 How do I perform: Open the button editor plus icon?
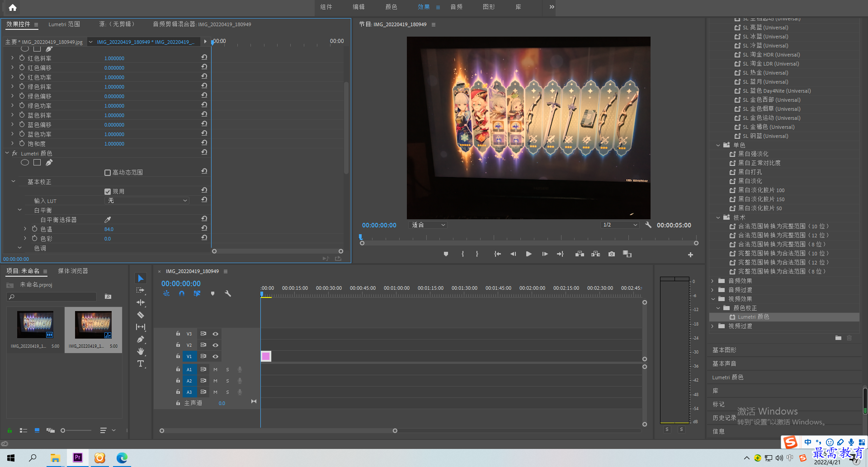(690, 255)
